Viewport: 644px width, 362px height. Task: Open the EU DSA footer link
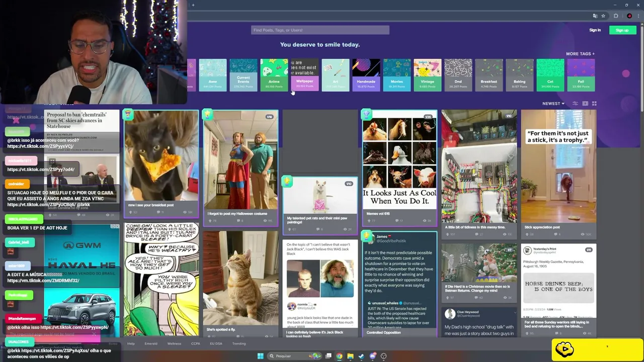pos(216,344)
